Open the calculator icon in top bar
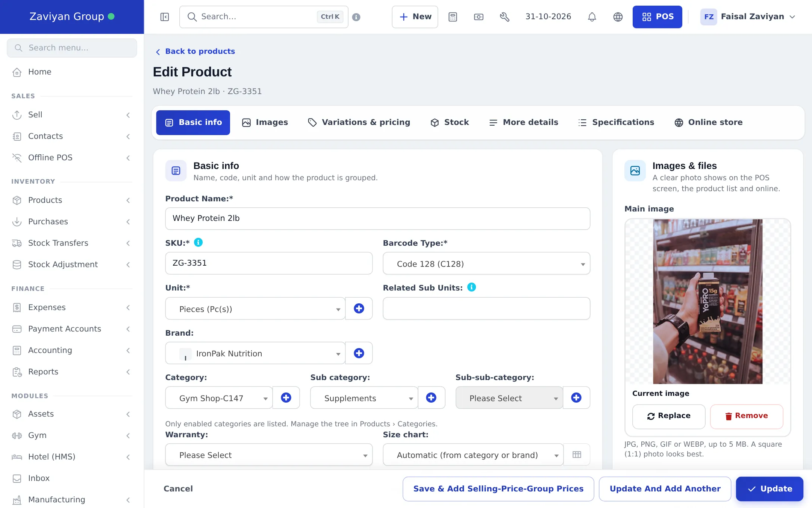Image resolution: width=812 pixels, height=508 pixels. (453, 17)
